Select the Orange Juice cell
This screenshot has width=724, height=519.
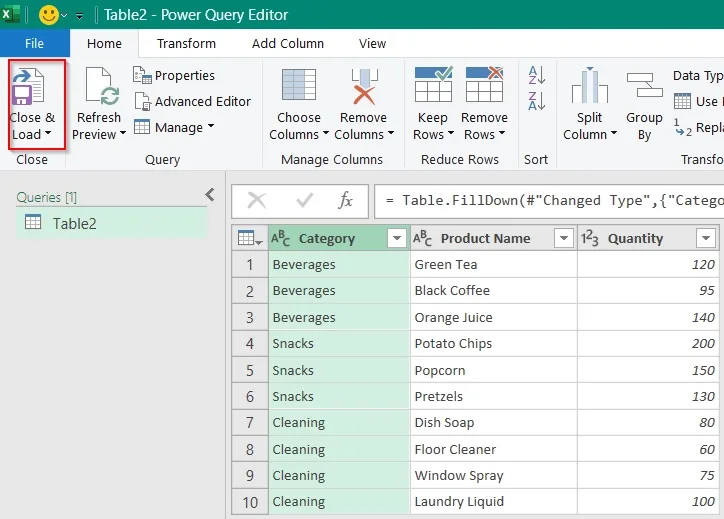tap(494, 317)
